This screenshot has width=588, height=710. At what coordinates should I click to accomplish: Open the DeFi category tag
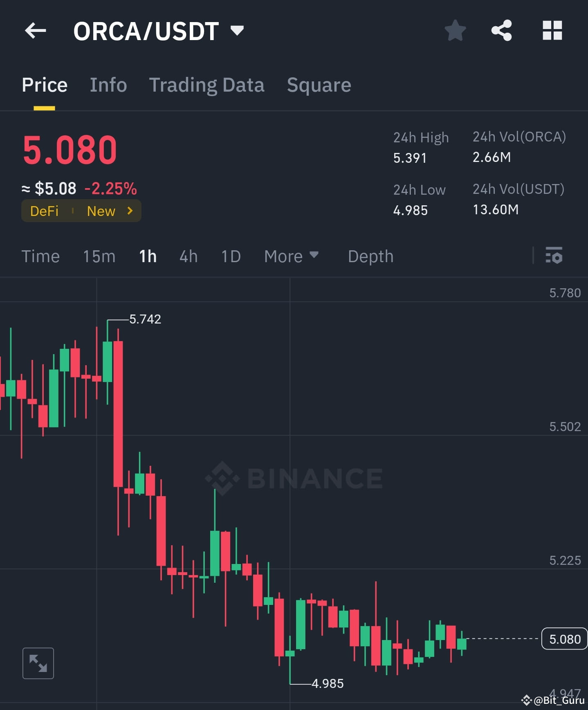point(44,211)
